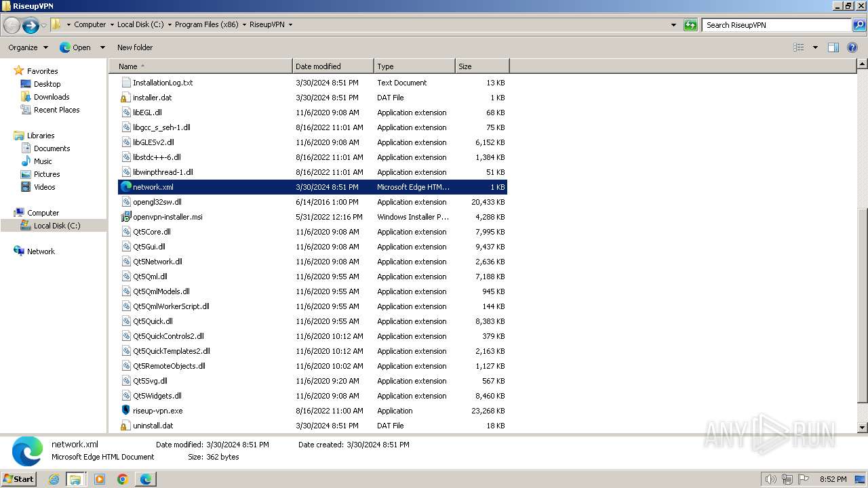This screenshot has width=868, height=488.
Task: Click the InstallationLog.txt document icon
Action: point(125,83)
